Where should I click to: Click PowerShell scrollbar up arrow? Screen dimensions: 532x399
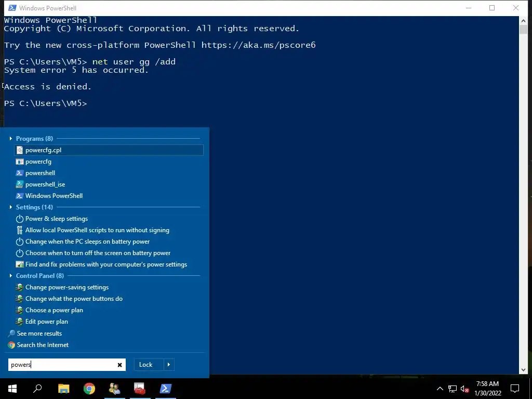pyautogui.click(x=523, y=20)
